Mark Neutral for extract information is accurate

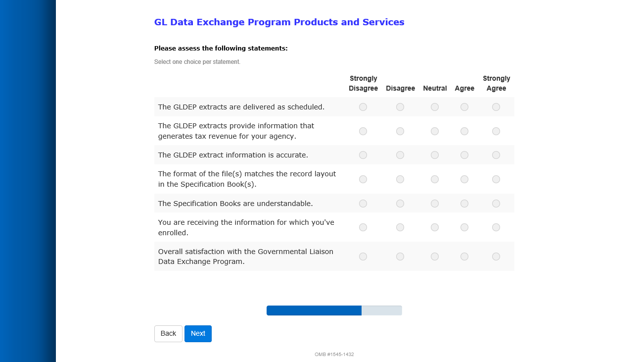(435, 155)
